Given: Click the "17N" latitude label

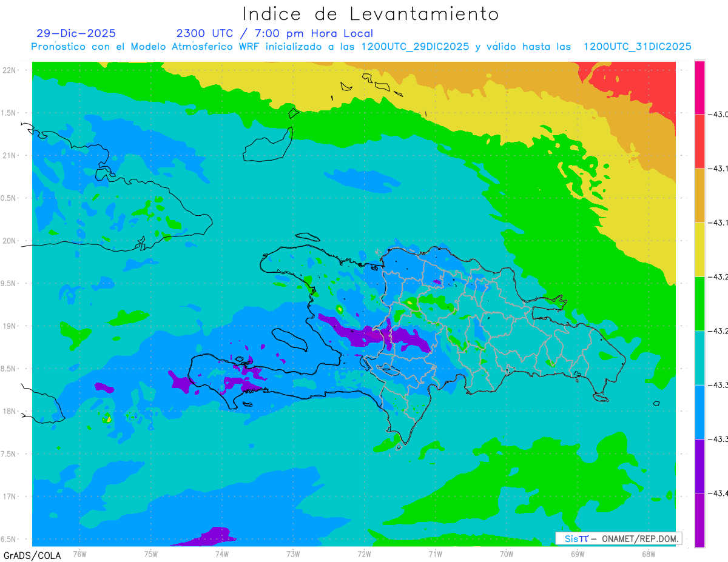Looking at the screenshot, I should coord(10,497).
